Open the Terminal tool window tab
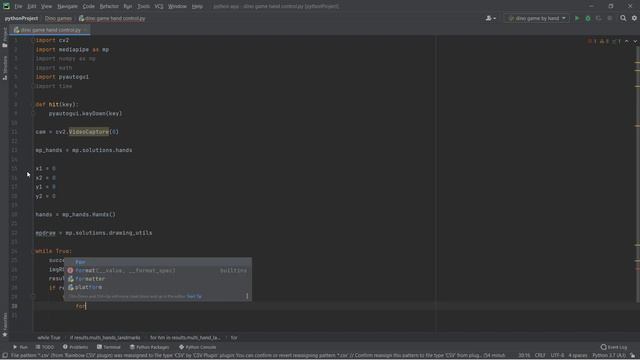The height and width of the screenshot is (360, 640). [109, 347]
